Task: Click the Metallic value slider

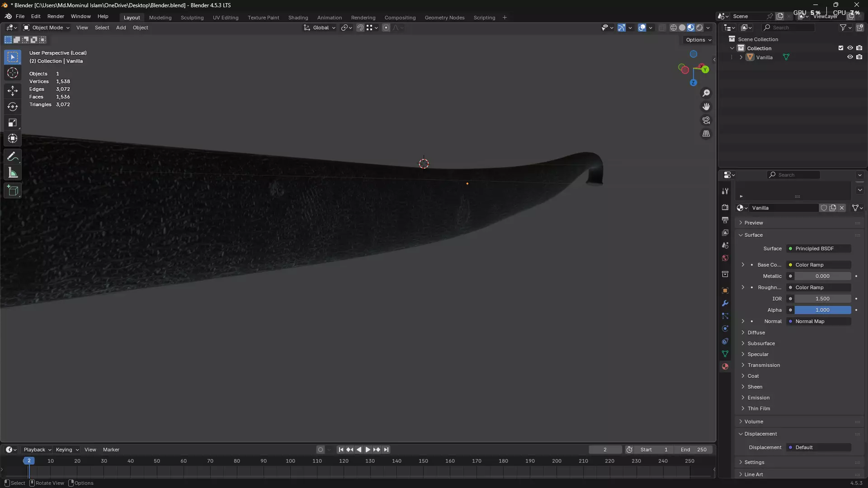Action: 822,276
